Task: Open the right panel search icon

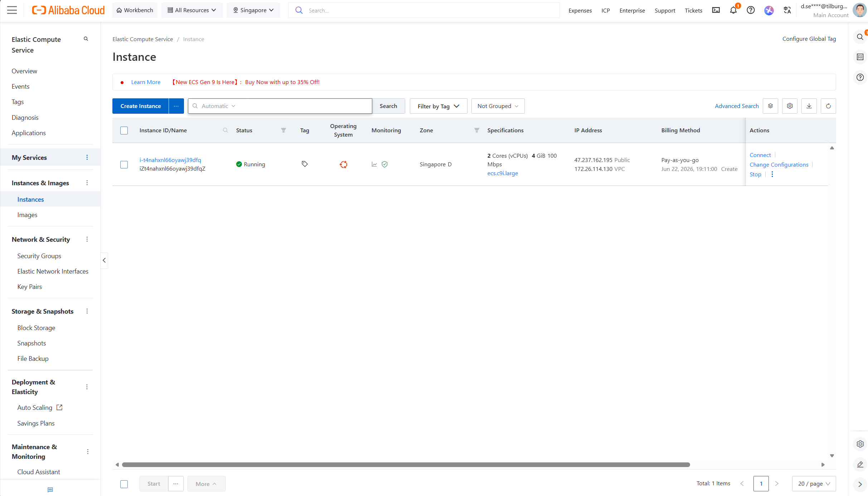Action: click(x=860, y=36)
